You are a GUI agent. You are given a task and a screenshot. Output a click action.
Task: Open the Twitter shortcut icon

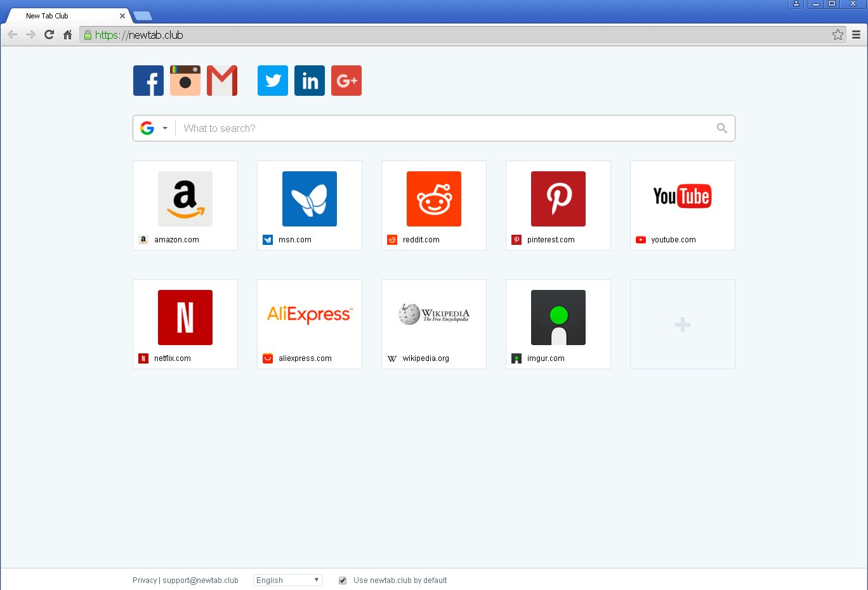tap(273, 81)
